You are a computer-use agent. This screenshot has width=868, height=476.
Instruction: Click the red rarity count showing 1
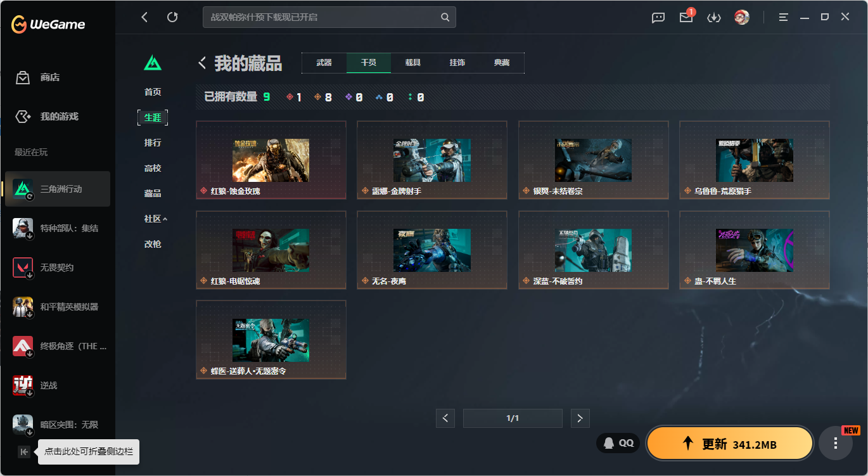[x=294, y=97]
